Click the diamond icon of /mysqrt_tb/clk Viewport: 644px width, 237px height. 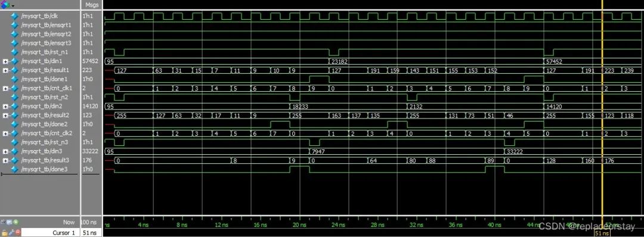pos(15,17)
